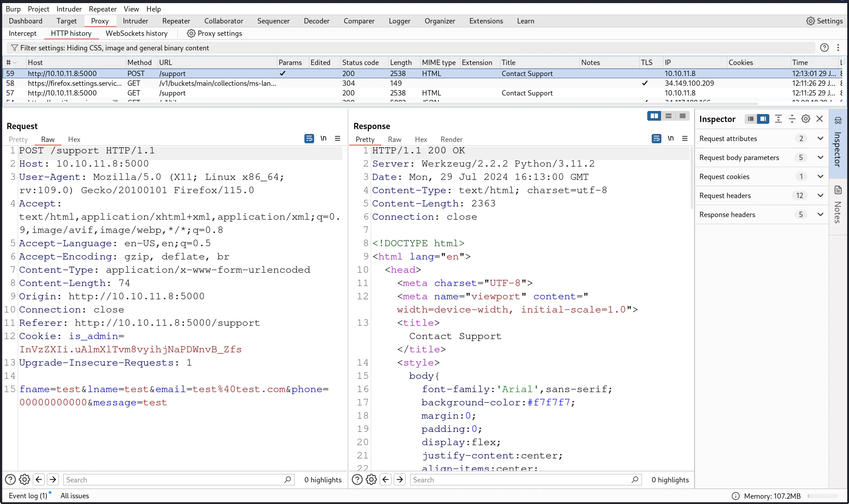Open search settings gear below Response pane
This screenshot has height=504, width=849.
click(x=372, y=479)
